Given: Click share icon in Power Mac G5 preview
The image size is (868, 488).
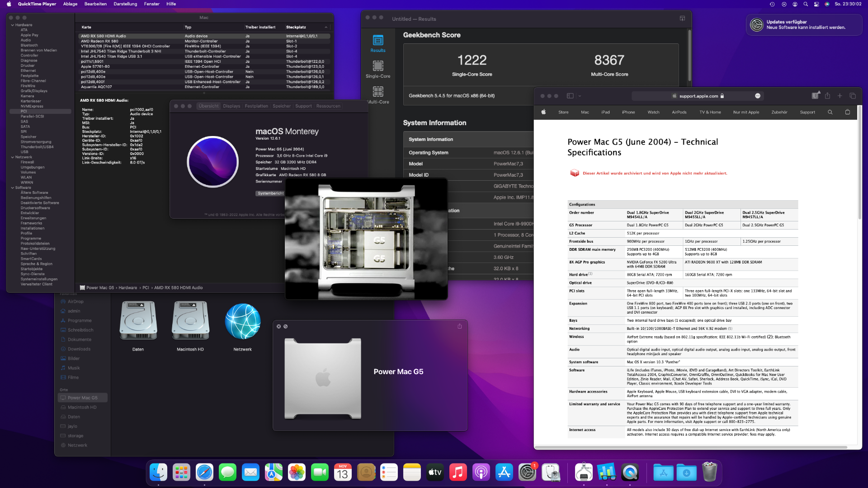Looking at the screenshot, I should point(460,326).
